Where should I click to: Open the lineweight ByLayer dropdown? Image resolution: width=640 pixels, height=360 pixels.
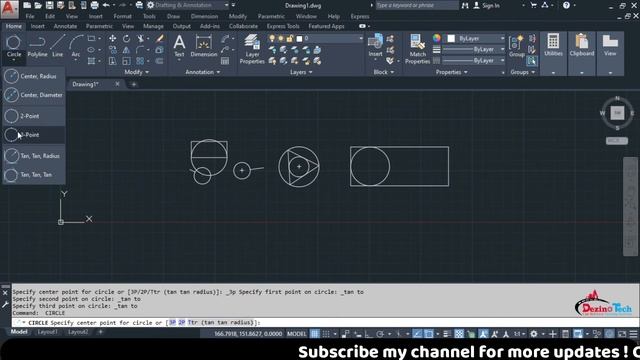[x=473, y=49]
